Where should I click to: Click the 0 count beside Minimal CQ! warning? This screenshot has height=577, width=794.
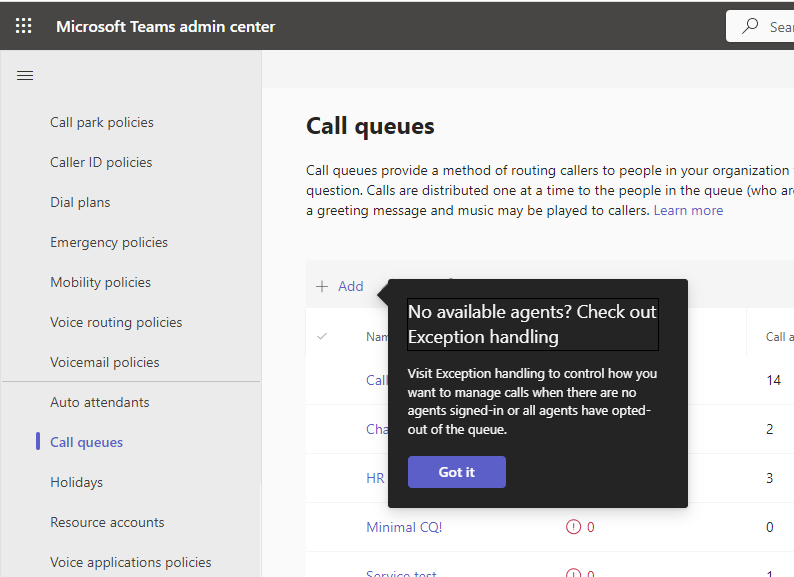[590, 527]
